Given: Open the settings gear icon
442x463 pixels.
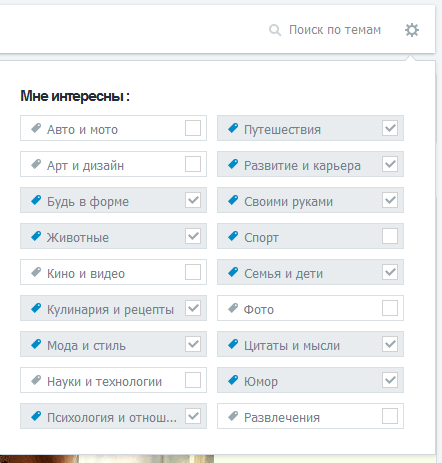Looking at the screenshot, I should coord(412,30).
